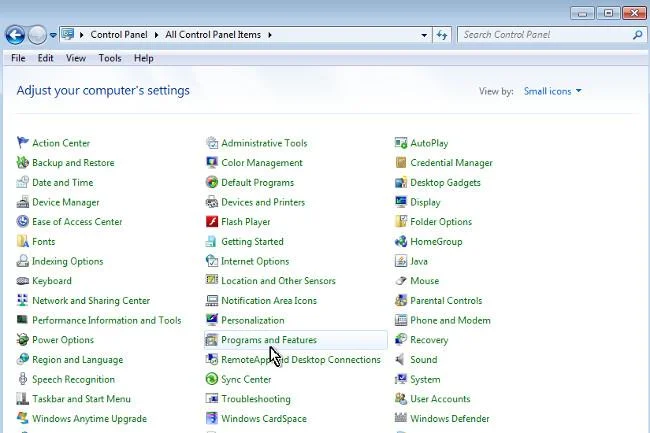This screenshot has height=433, width=650.
Task: Click the Date and Time icon
Action: point(22,182)
